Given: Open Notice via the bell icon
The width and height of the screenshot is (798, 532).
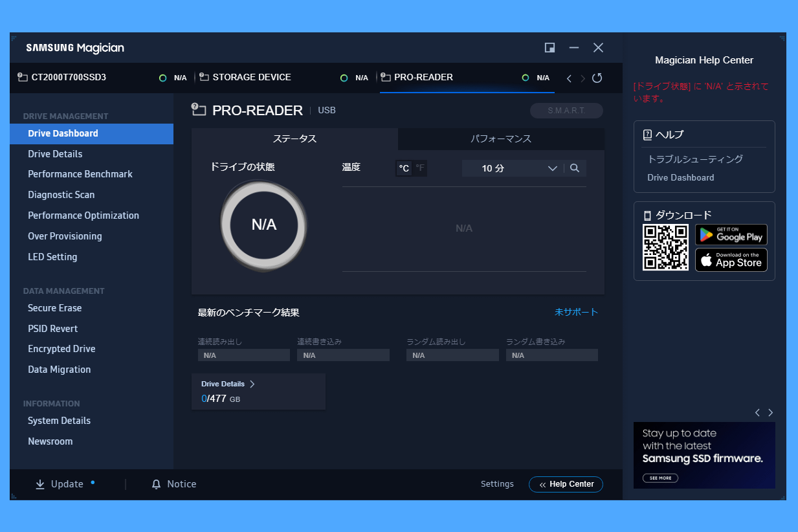Looking at the screenshot, I should [156, 484].
